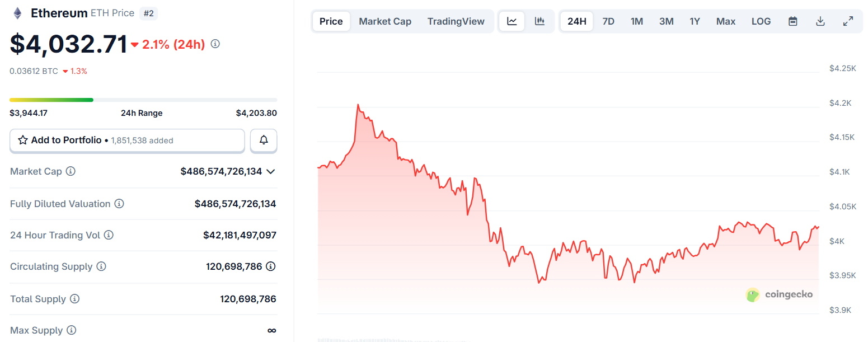This screenshot has height=342, width=868.
Task: Download the chart data
Action: [820, 21]
